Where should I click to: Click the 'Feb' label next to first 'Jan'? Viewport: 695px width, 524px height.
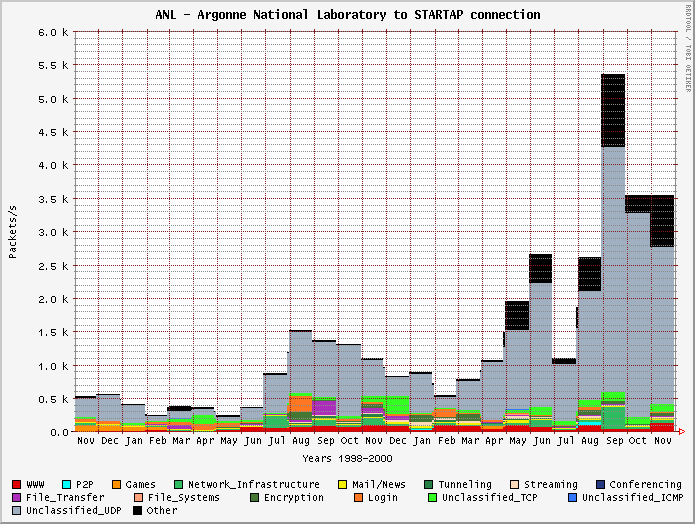[157, 441]
